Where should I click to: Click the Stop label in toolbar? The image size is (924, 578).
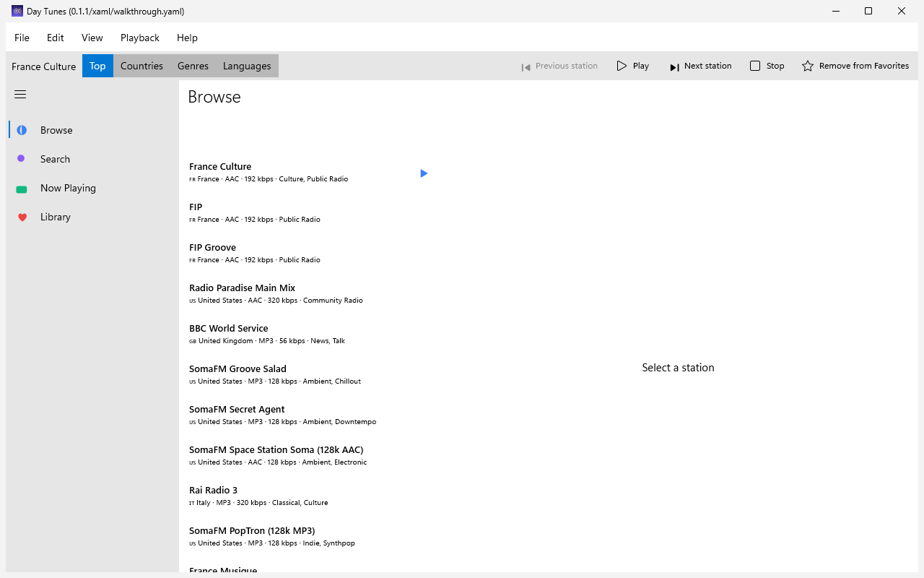(x=775, y=66)
